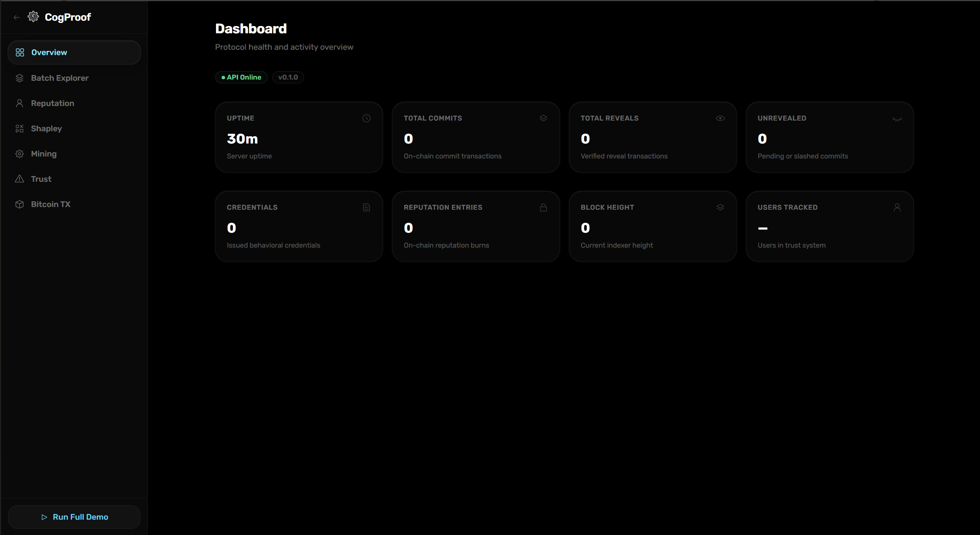980x535 pixels.
Task: Select the Overview sidebar item
Action: pos(49,52)
